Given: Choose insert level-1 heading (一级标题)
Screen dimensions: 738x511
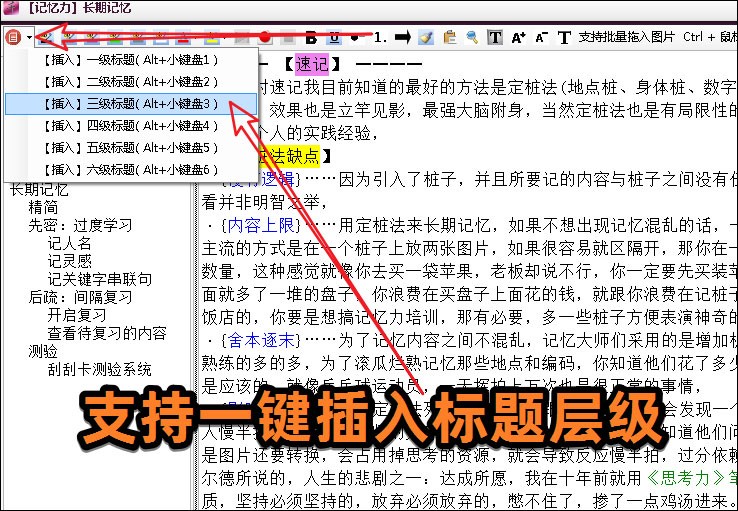Looking at the screenshot, I should 131,60.
